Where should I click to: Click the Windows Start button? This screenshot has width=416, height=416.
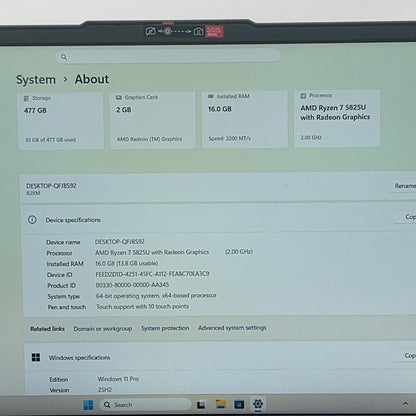click(x=88, y=405)
